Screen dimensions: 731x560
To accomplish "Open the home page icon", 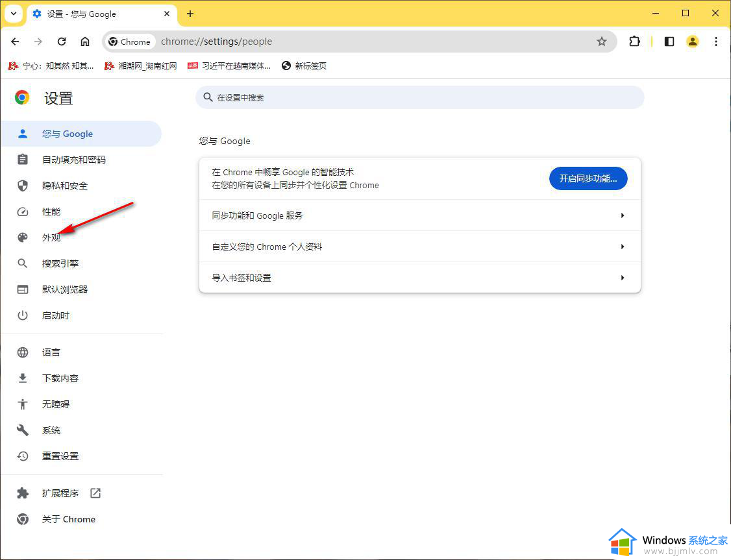I will tap(85, 42).
